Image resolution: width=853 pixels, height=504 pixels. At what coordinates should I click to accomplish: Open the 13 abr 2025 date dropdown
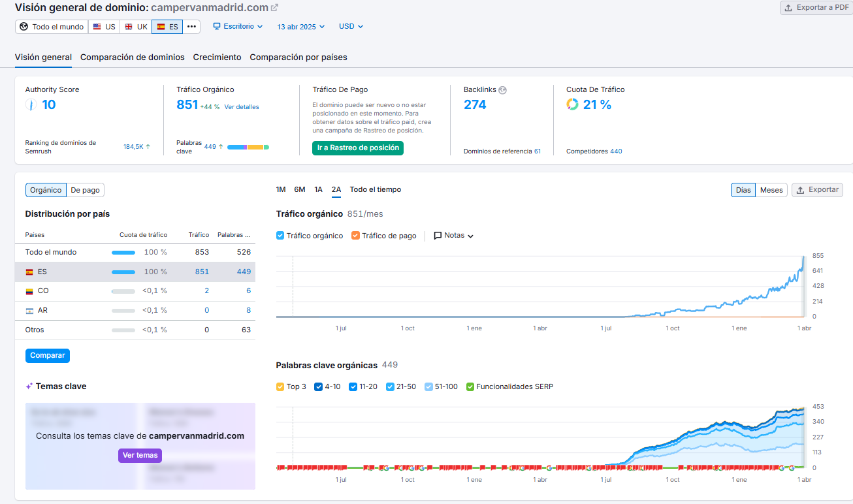point(300,27)
